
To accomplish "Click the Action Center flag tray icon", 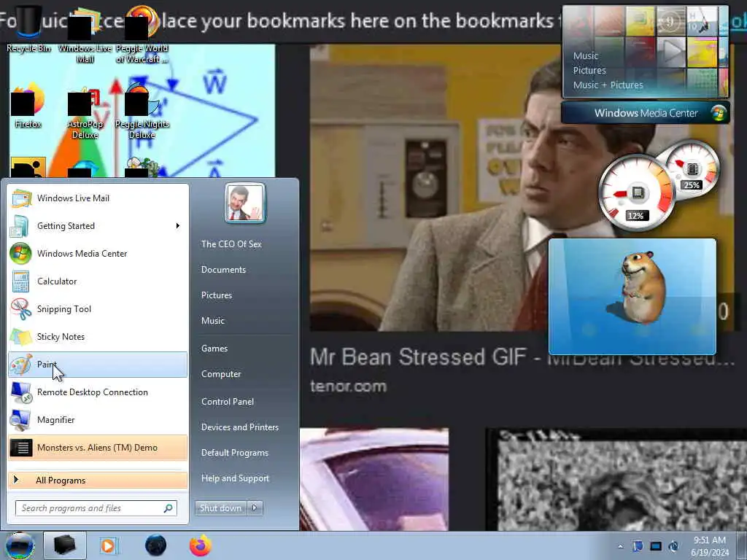I will (x=638, y=546).
